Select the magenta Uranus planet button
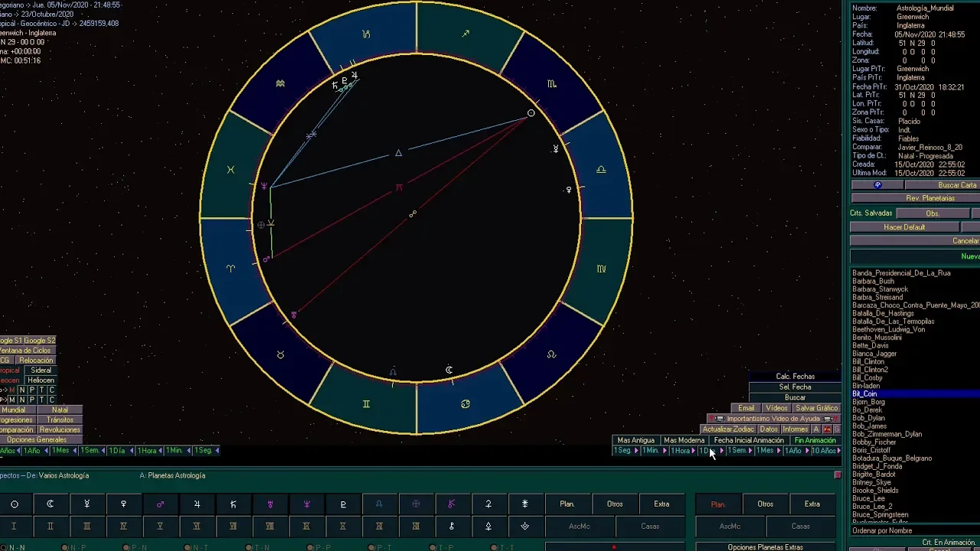This screenshot has width=980, height=551. [x=269, y=504]
